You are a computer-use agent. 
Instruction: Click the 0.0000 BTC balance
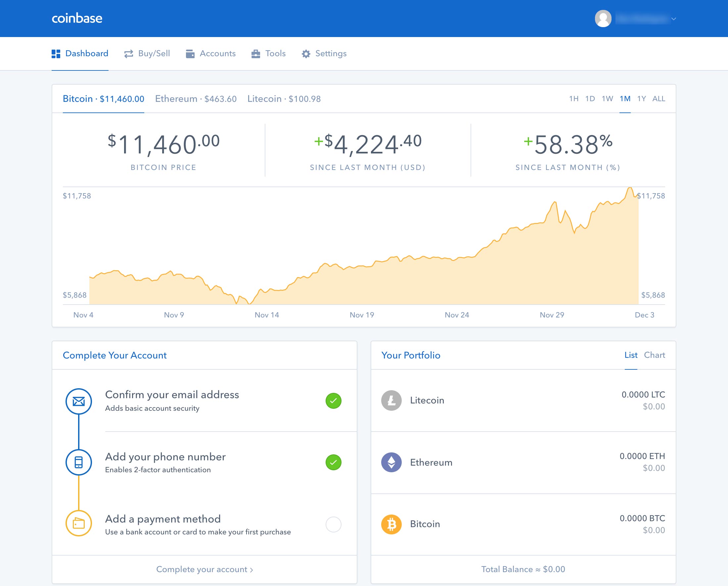click(642, 518)
